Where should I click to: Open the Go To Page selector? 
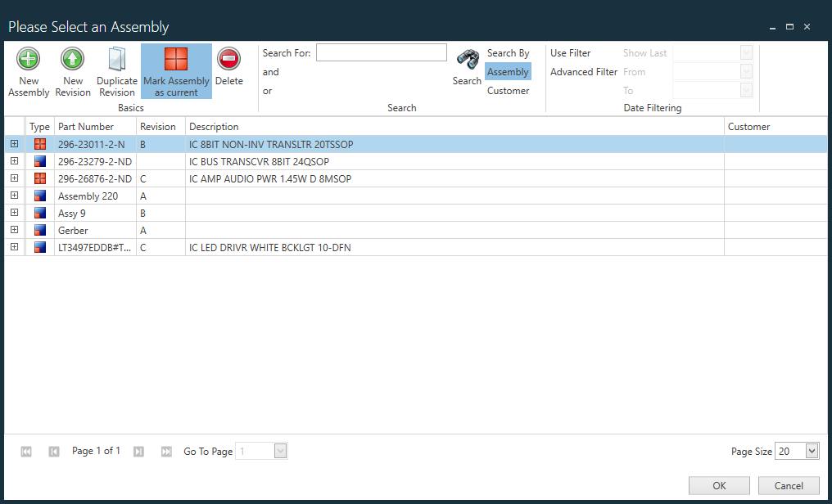click(280, 451)
